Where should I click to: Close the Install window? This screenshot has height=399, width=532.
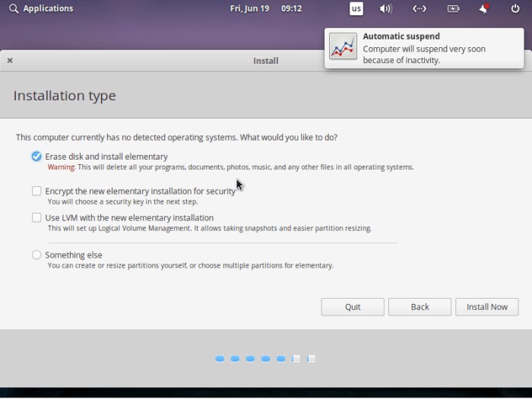[10, 60]
